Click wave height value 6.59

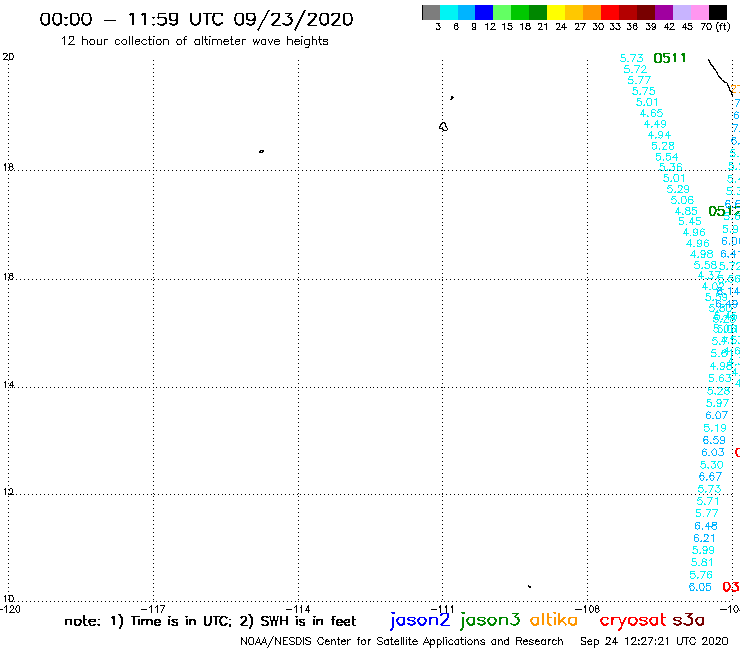coord(714,440)
